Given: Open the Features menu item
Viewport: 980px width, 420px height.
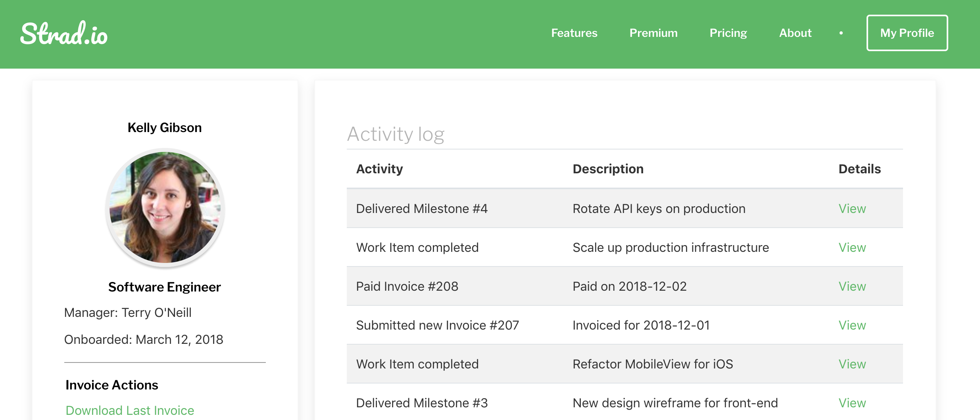Looking at the screenshot, I should 574,33.
